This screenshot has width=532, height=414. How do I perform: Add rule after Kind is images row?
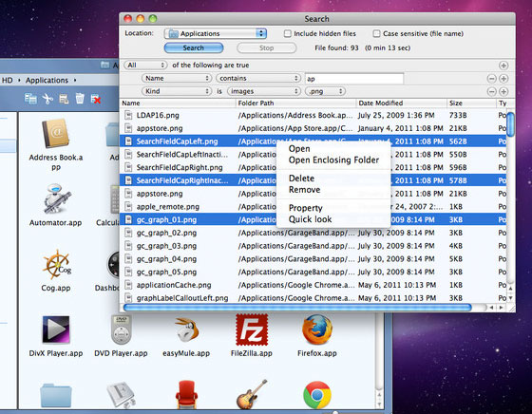503,91
